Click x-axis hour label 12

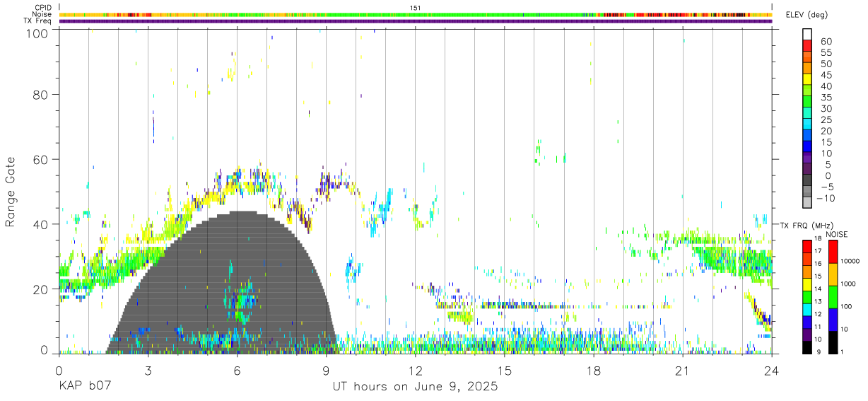pos(415,371)
